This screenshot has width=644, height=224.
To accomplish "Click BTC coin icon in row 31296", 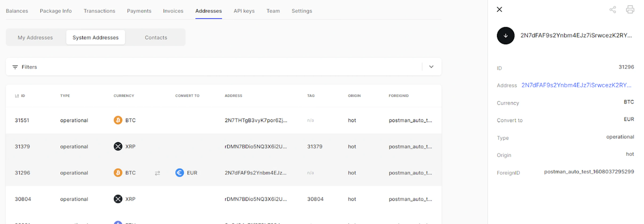I will click(x=118, y=173).
